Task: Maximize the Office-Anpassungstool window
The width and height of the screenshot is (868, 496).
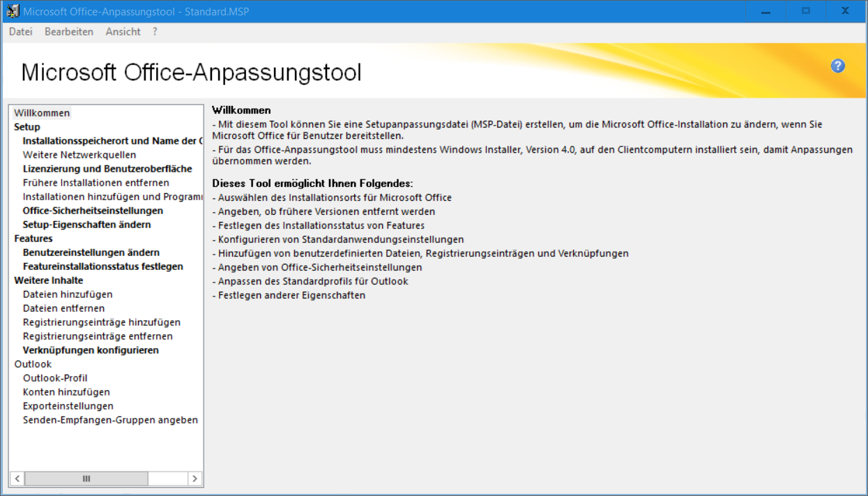Action: (806, 11)
